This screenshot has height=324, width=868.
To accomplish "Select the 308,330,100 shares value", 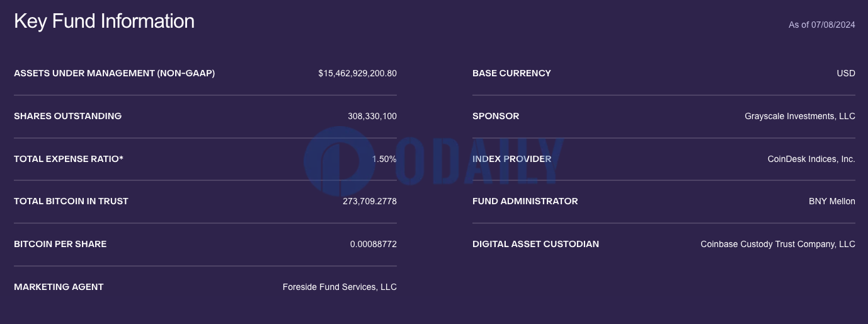I will pyautogui.click(x=372, y=116).
